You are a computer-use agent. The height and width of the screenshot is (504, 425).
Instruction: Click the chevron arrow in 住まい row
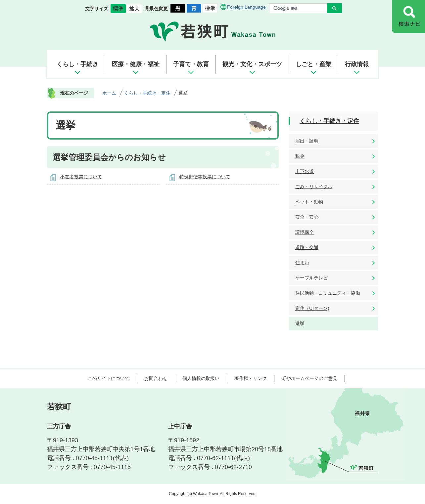point(373,263)
